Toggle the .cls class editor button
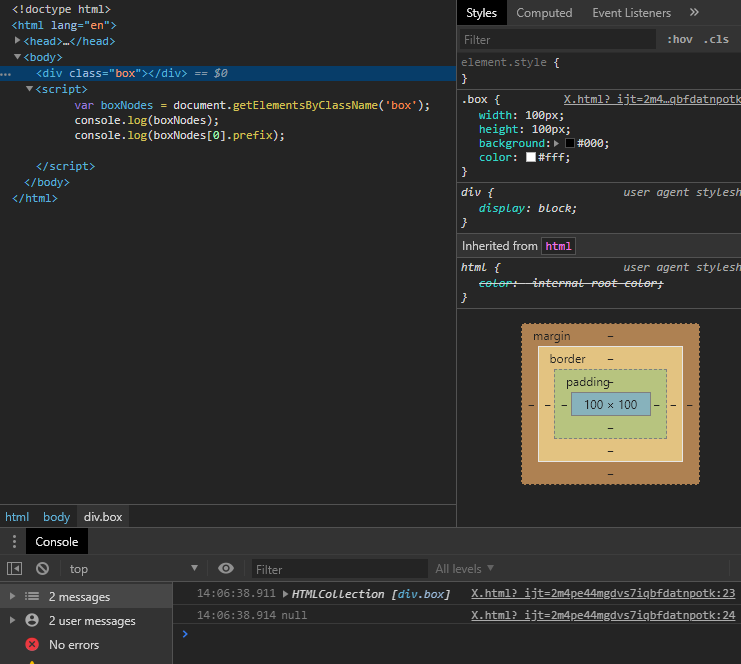741x664 pixels. [x=716, y=39]
